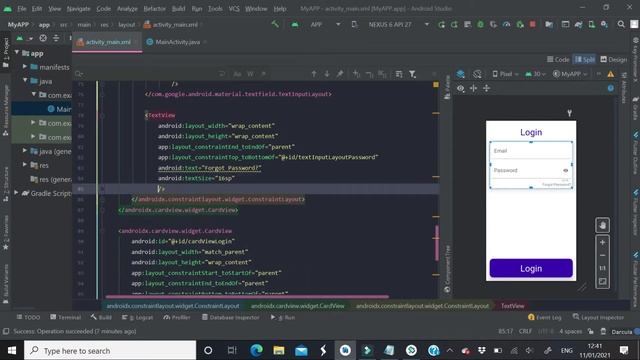Open the Database Inspector tool window

point(230,317)
